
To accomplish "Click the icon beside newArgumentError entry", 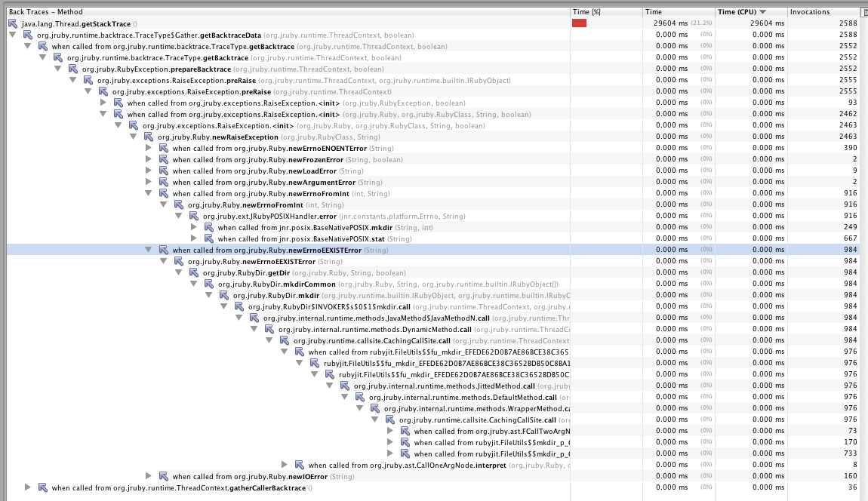I will (x=163, y=182).
